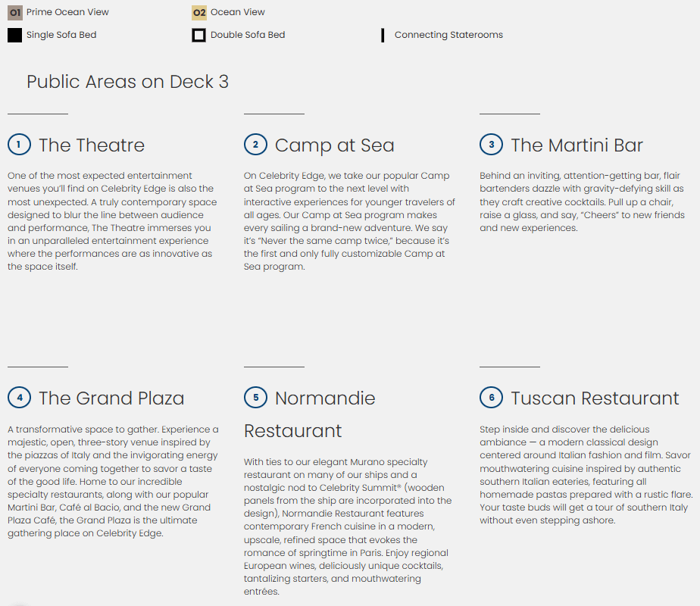Click the O1 Prime Ocean View swatch
Screen dimensions: 700x606
click(14, 12)
